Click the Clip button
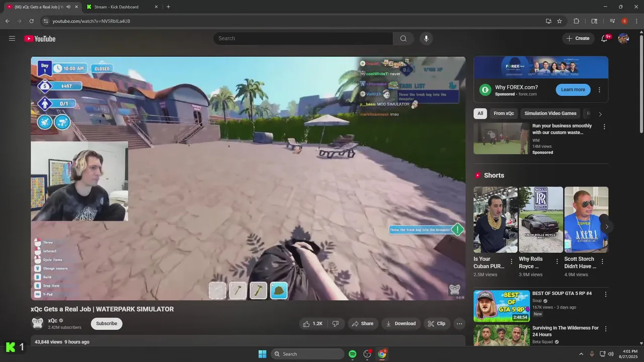The image size is (644, 362). tap(437, 323)
